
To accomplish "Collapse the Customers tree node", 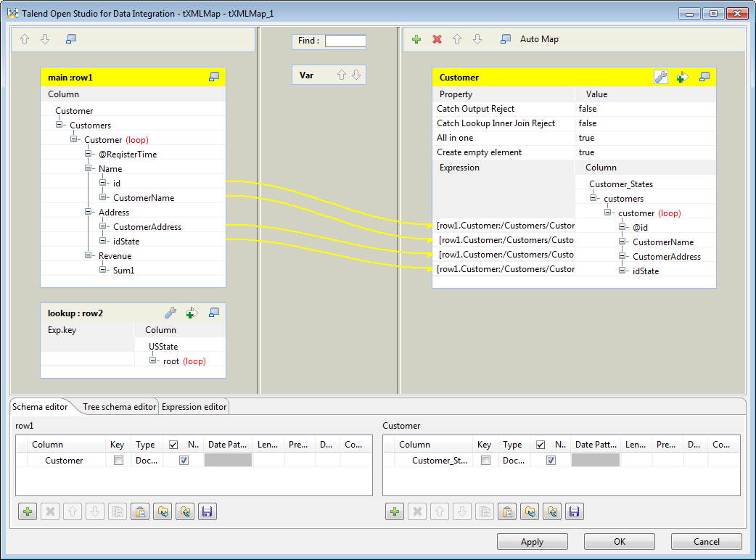I will click(x=59, y=125).
